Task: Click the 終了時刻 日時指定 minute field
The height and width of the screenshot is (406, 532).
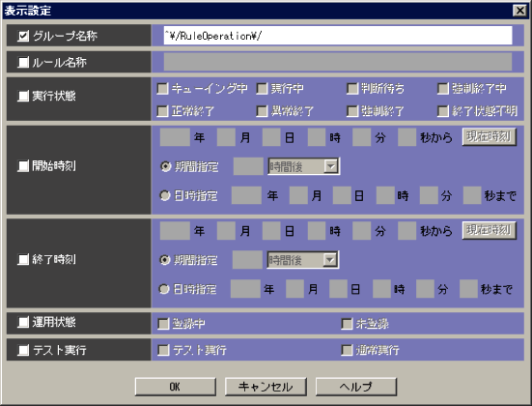Action: [425, 289]
